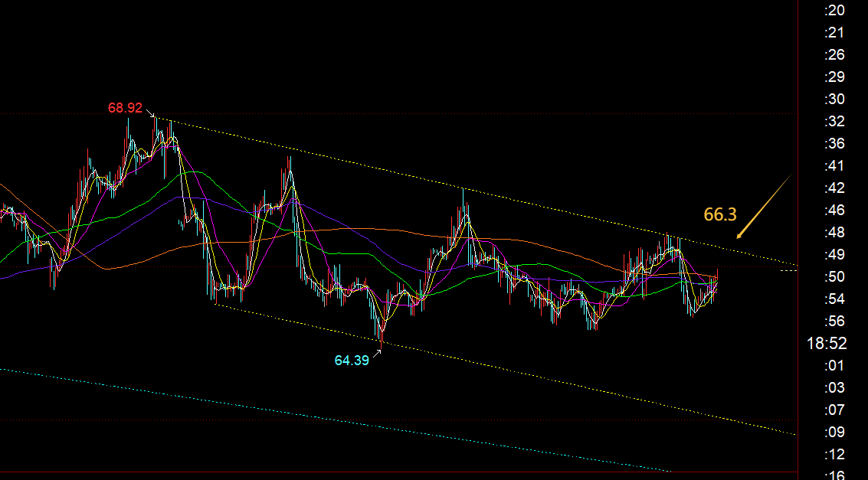Select the :26 time row
The height and width of the screenshot is (480, 868).
pos(834,55)
